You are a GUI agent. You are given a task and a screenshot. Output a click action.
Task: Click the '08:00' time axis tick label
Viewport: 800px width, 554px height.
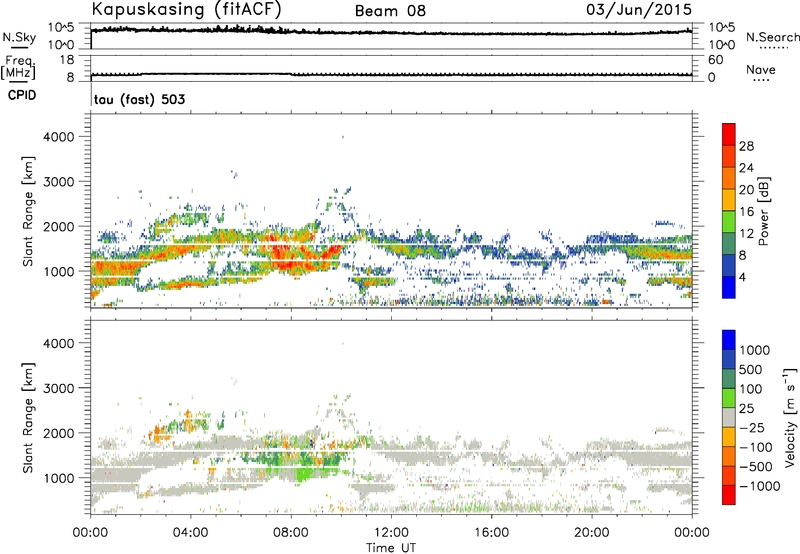coord(291,533)
